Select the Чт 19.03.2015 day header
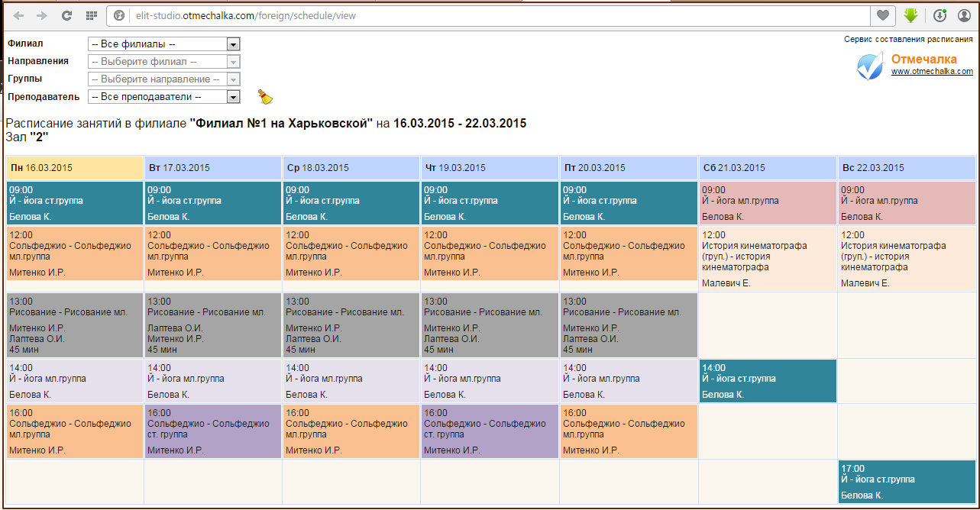Screen dimensions: 980x510 pyautogui.click(x=490, y=168)
